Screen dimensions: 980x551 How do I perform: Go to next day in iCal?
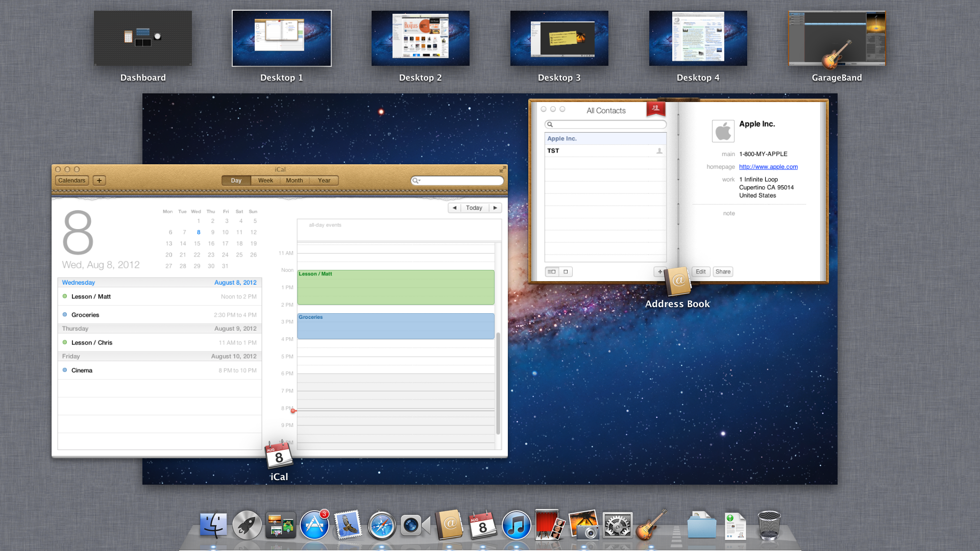click(x=495, y=208)
